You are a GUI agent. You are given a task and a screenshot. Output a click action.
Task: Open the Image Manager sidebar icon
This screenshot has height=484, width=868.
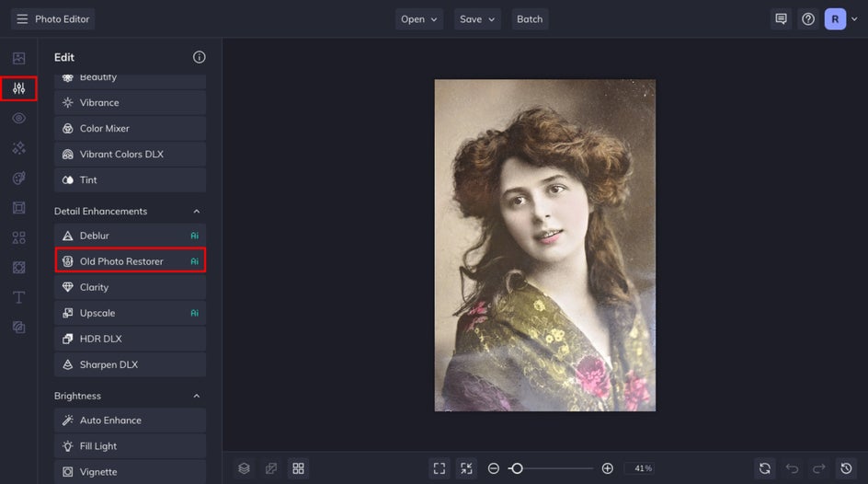coord(18,58)
